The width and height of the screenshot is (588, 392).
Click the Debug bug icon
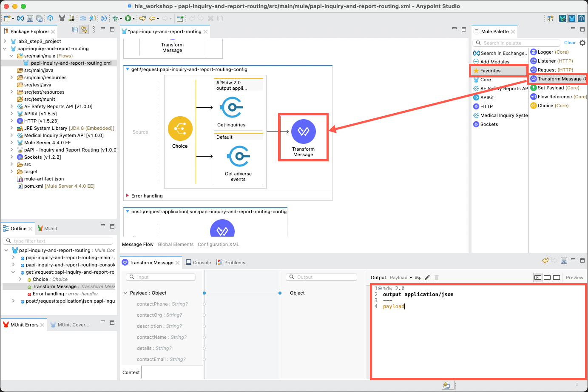(x=115, y=18)
